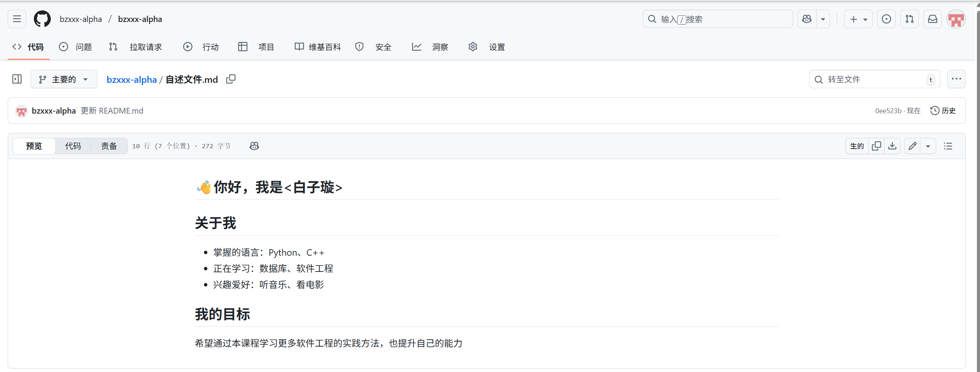View the raw file via 生的 button
Viewport: 980px width, 372px height.
click(856, 146)
